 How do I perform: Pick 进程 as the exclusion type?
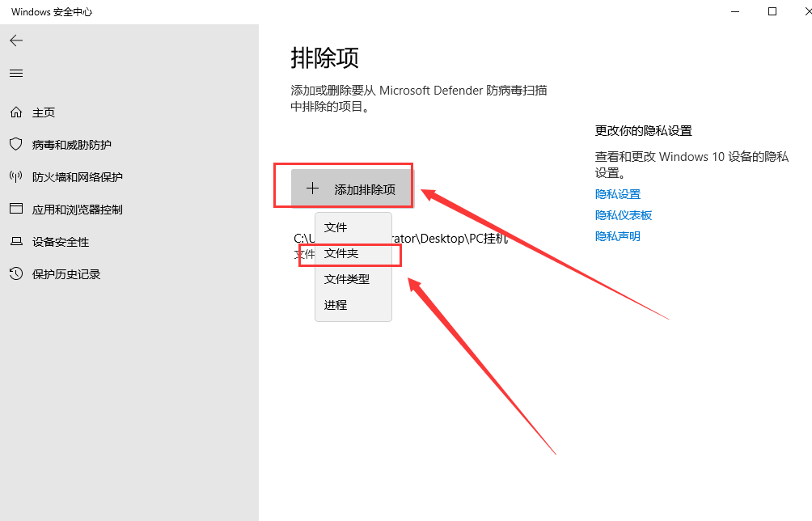335,304
